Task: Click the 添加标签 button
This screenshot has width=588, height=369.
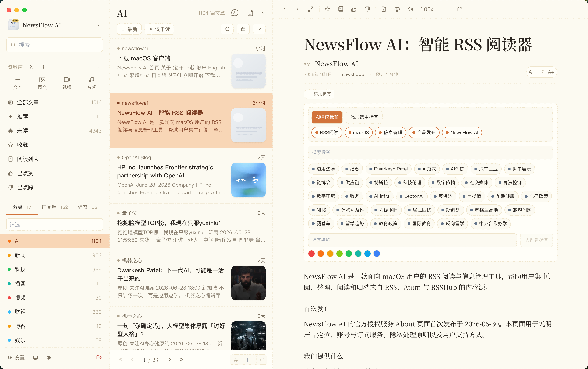Action: [319, 94]
